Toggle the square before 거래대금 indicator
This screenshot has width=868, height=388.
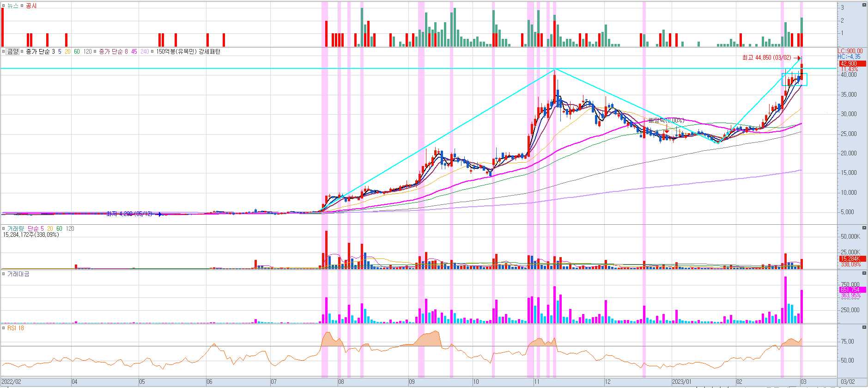[4, 274]
